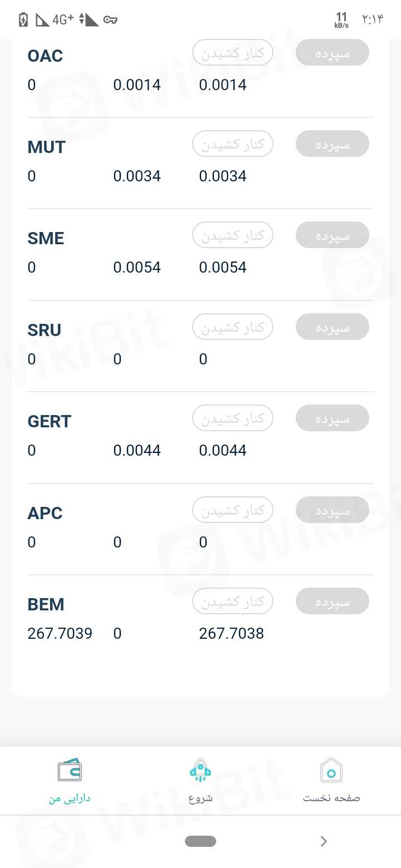Tap the navigation back chevron

pos(324,841)
